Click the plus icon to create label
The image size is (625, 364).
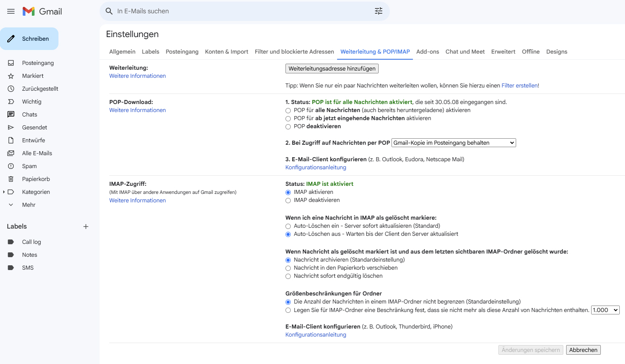click(x=86, y=227)
